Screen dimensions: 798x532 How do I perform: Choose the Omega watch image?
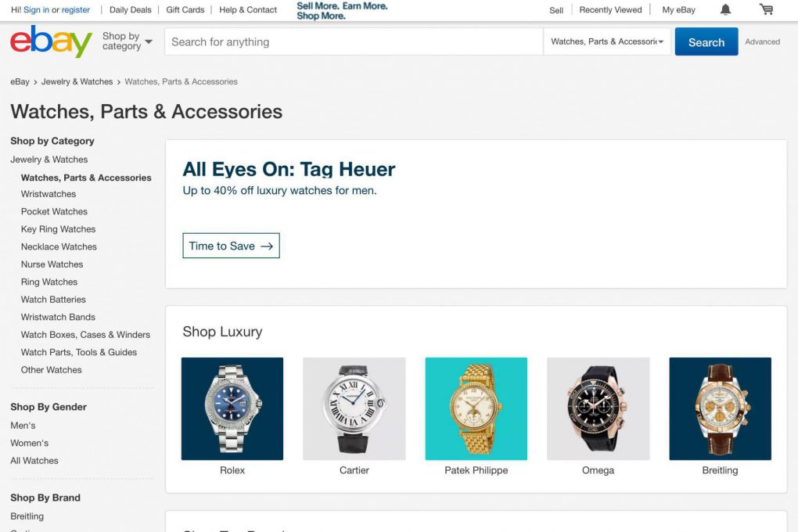pos(598,408)
